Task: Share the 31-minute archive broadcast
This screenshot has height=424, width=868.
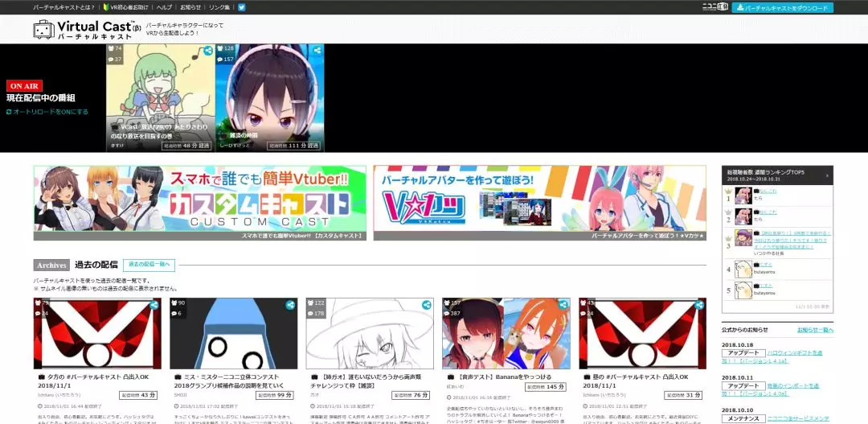Action: [x=699, y=305]
